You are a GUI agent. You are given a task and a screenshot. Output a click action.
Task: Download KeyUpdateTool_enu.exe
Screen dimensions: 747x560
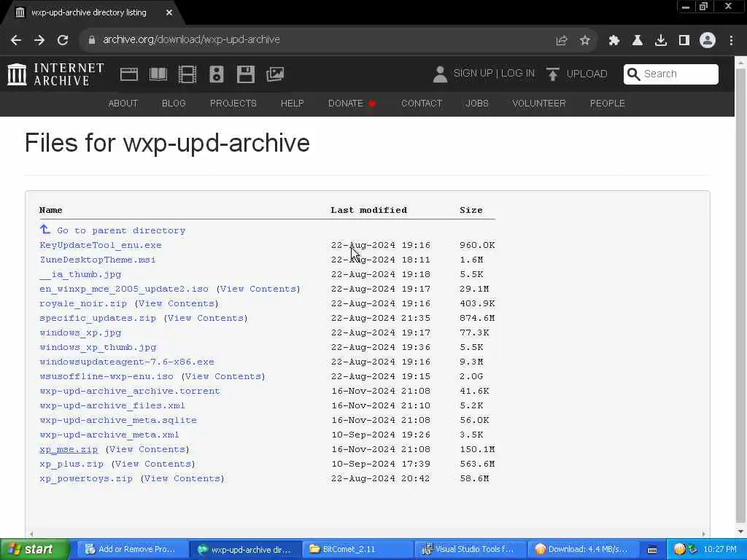tap(101, 245)
